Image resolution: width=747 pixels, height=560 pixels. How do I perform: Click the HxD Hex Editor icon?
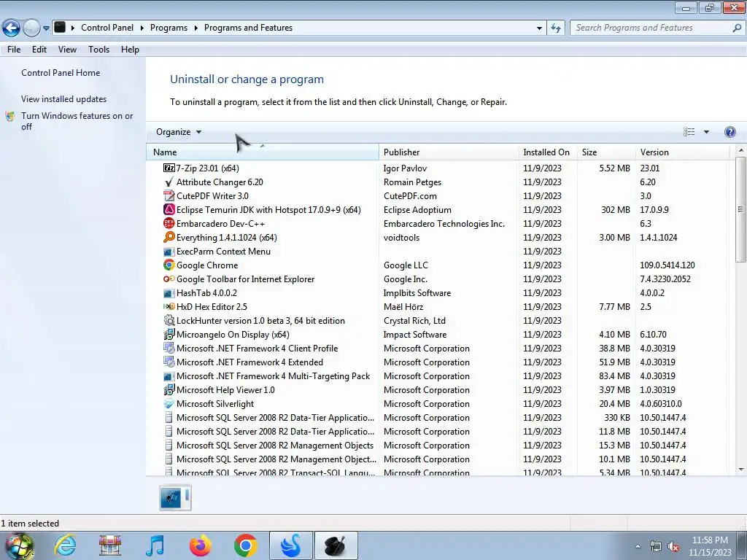pos(169,307)
